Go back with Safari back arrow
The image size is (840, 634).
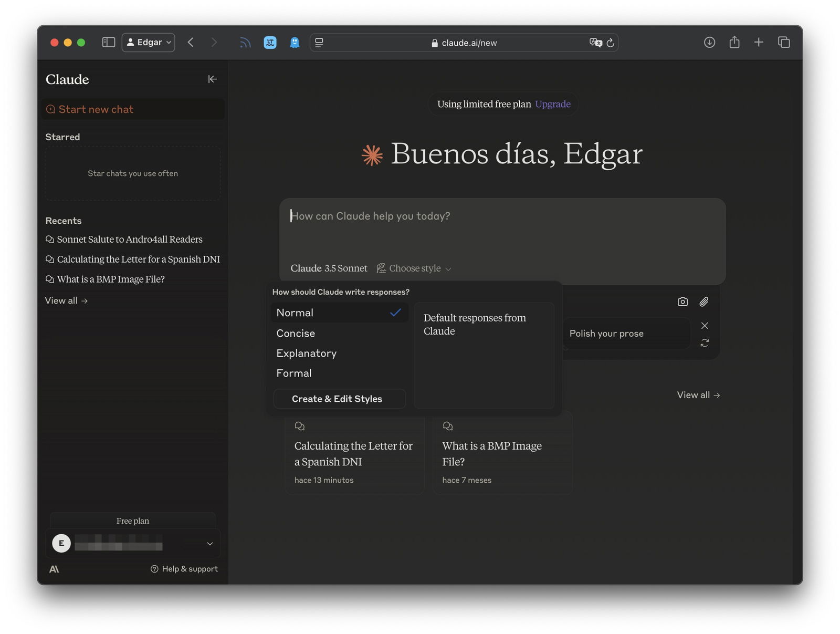pos(191,43)
